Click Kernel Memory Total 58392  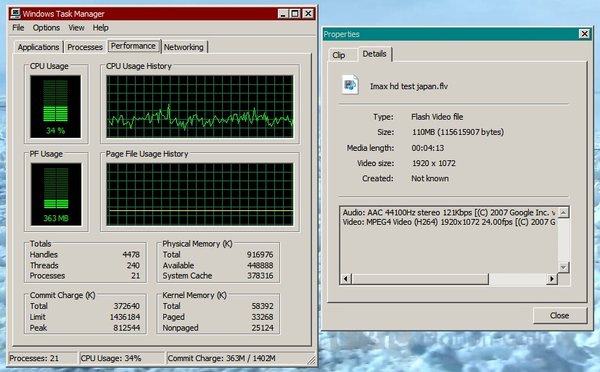(262, 306)
